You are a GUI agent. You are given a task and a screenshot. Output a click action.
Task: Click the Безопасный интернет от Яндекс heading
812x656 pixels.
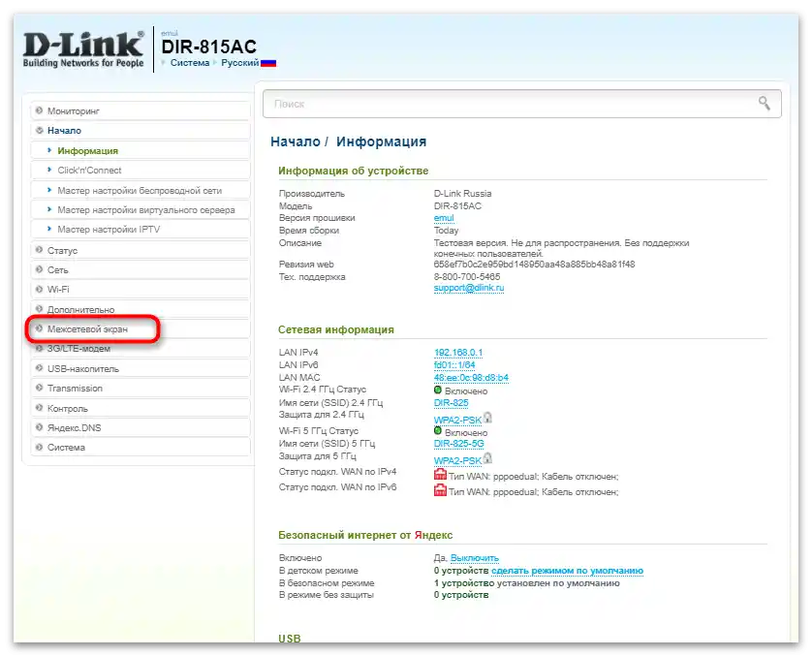[x=365, y=536]
